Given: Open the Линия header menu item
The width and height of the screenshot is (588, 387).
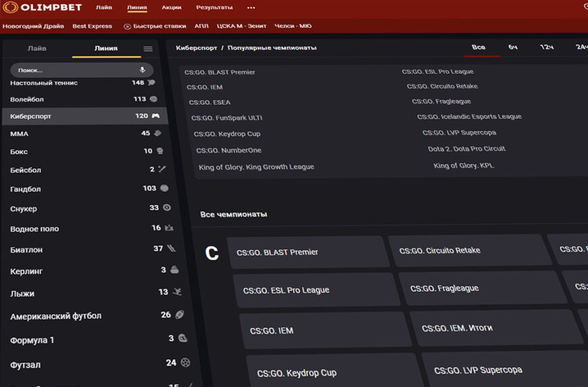Looking at the screenshot, I should (x=137, y=7).
